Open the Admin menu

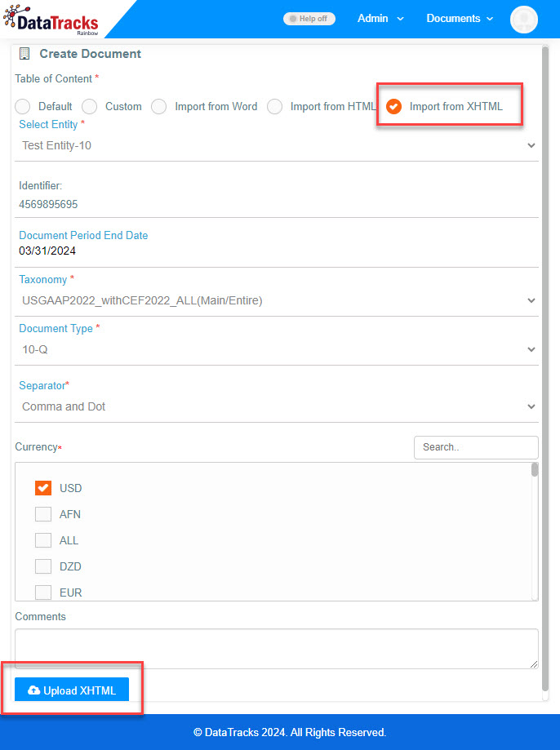coord(380,19)
